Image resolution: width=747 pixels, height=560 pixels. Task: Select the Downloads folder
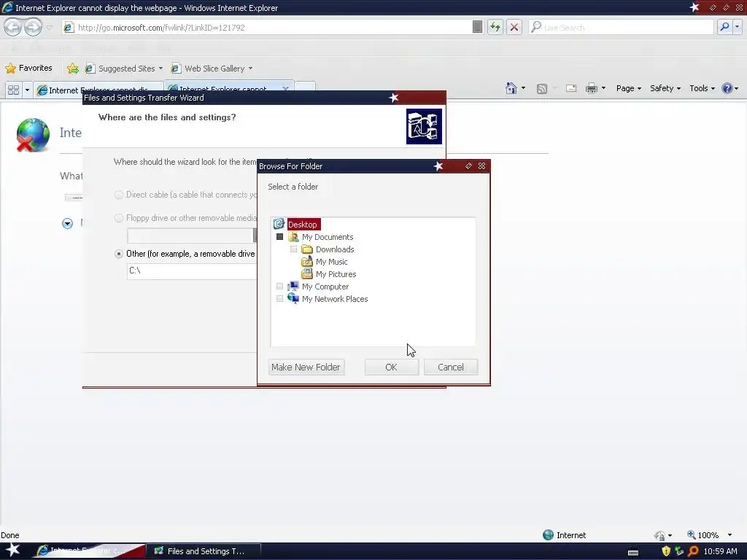point(335,249)
